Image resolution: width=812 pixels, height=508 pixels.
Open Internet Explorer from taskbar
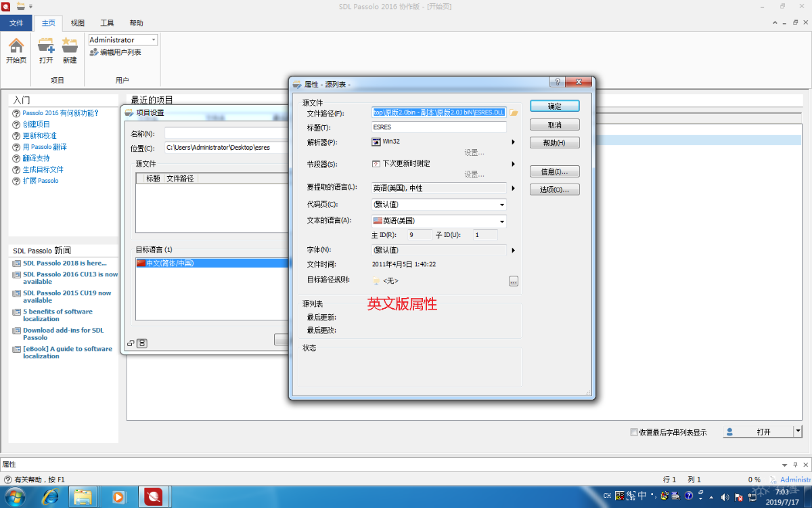(x=51, y=497)
